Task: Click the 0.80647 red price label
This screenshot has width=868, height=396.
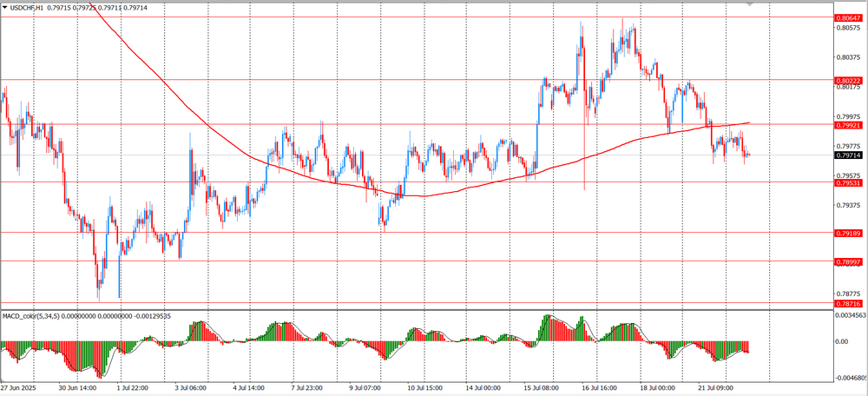Action: point(847,17)
